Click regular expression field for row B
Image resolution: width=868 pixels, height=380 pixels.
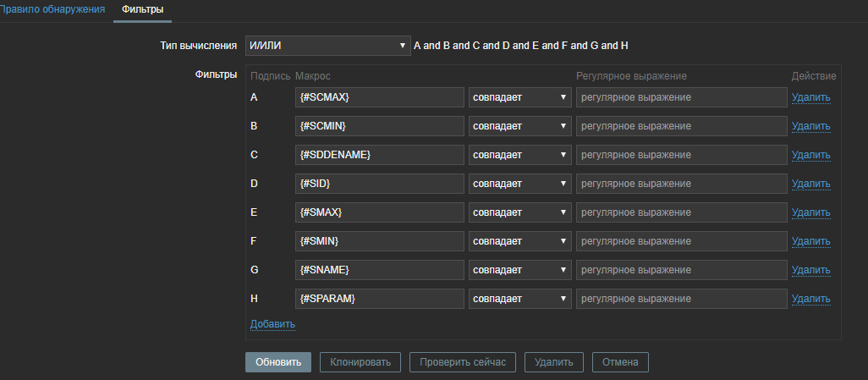coord(681,126)
